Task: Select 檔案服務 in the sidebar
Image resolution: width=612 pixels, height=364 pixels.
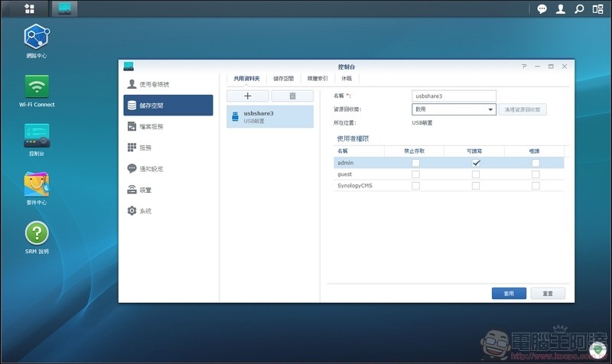Action: 168,126
